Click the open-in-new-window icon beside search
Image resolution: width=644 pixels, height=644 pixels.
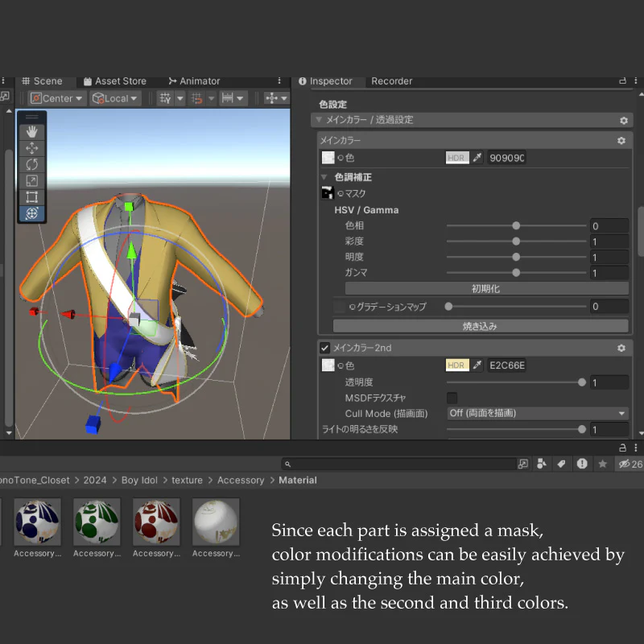pyautogui.click(x=522, y=464)
